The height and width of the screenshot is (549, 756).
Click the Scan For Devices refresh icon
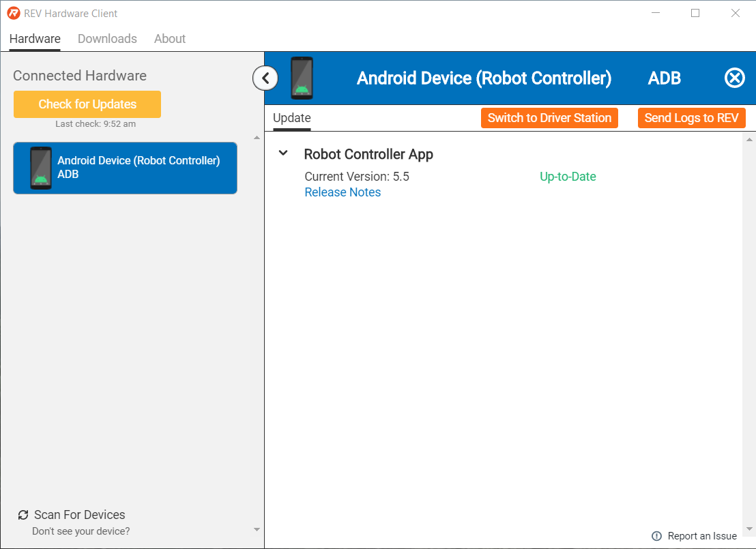tap(23, 515)
